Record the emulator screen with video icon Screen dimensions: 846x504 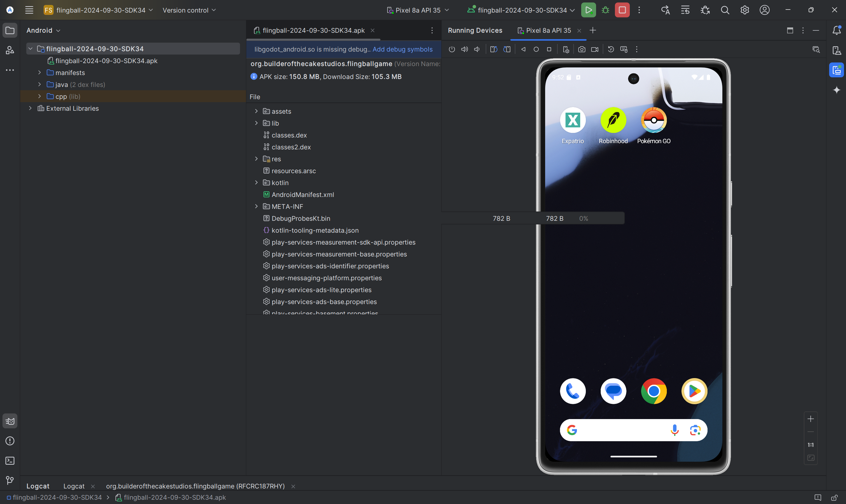(x=595, y=50)
